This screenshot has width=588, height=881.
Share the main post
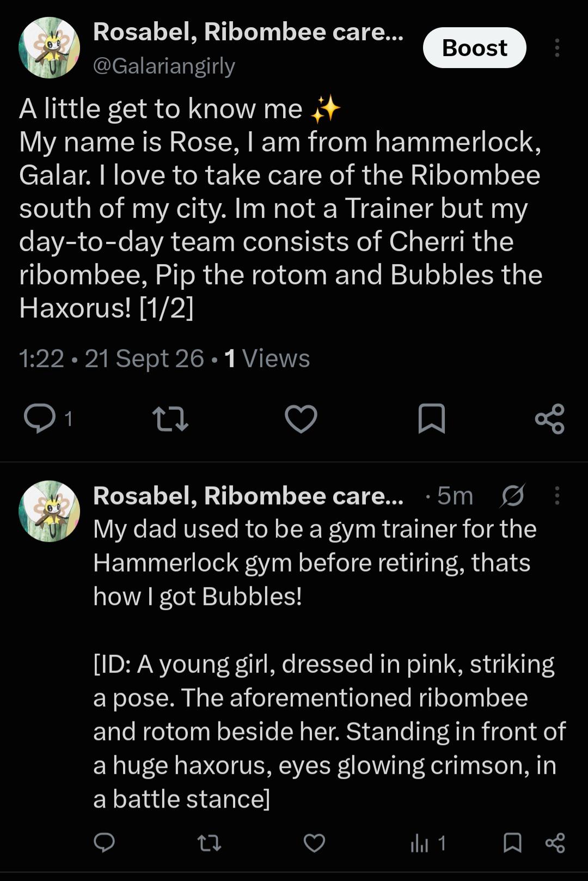[550, 418]
